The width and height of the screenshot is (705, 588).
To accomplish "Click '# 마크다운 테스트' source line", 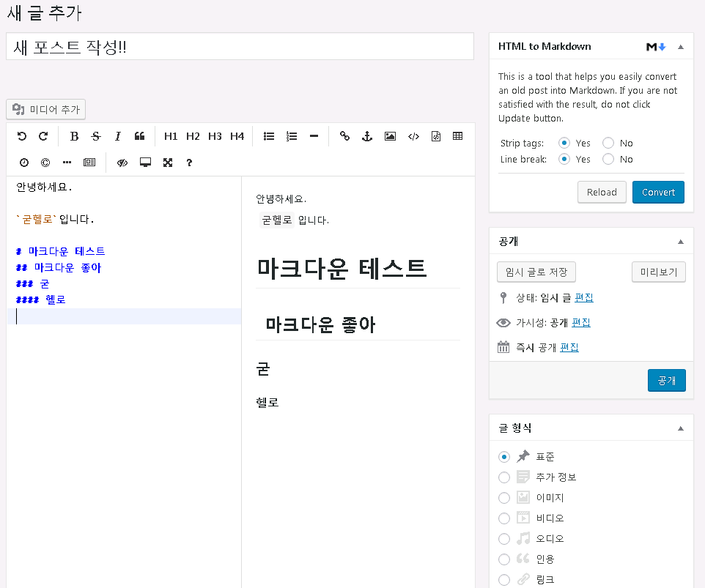I will [60, 251].
